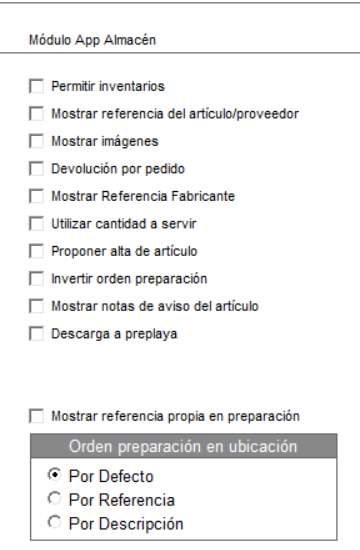Screen dimensions: 360x550
Task: Enable Proponer alta de artículo
Action: pyautogui.click(x=36, y=251)
